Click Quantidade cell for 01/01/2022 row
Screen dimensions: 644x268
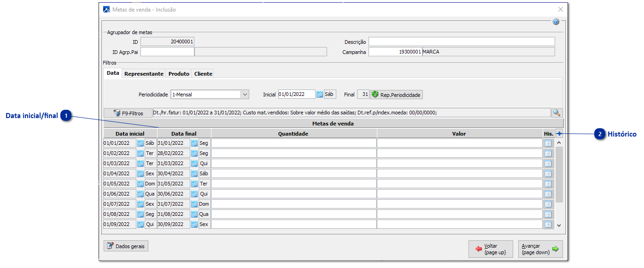coord(294,143)
